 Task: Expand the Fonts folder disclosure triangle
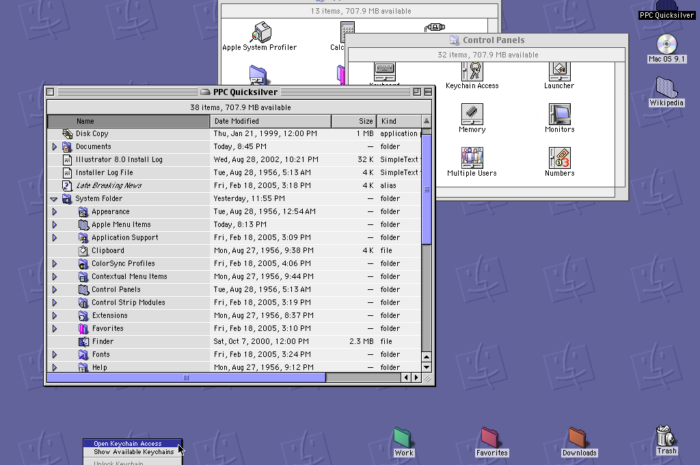[x=54, y=355]
